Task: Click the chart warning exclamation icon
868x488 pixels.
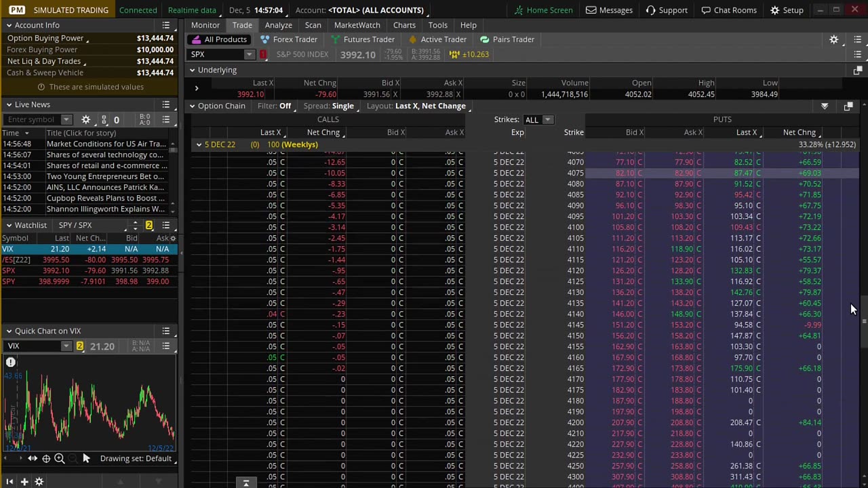Action: (11, 362)
